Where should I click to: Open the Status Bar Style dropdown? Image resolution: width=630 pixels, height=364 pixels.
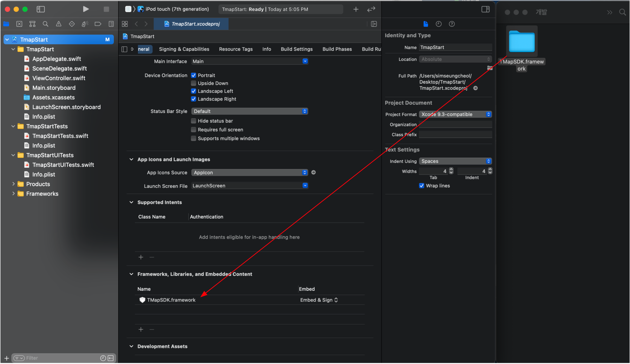(249, 111)
